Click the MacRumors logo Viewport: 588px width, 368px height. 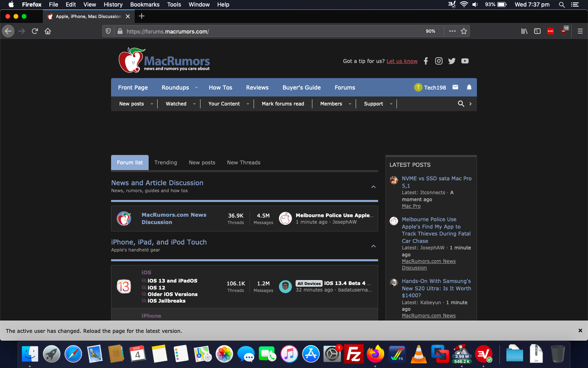coord(164,60)
